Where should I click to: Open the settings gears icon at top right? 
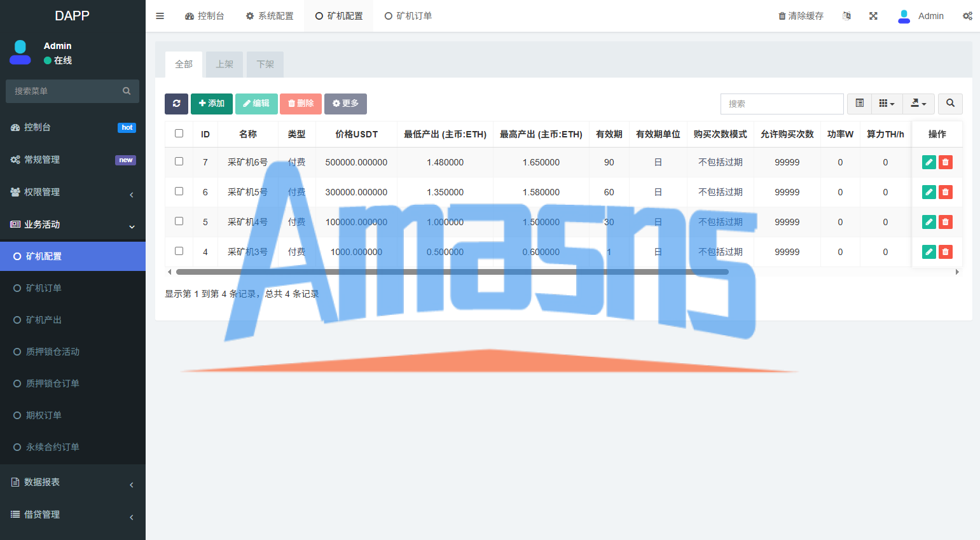967,16
